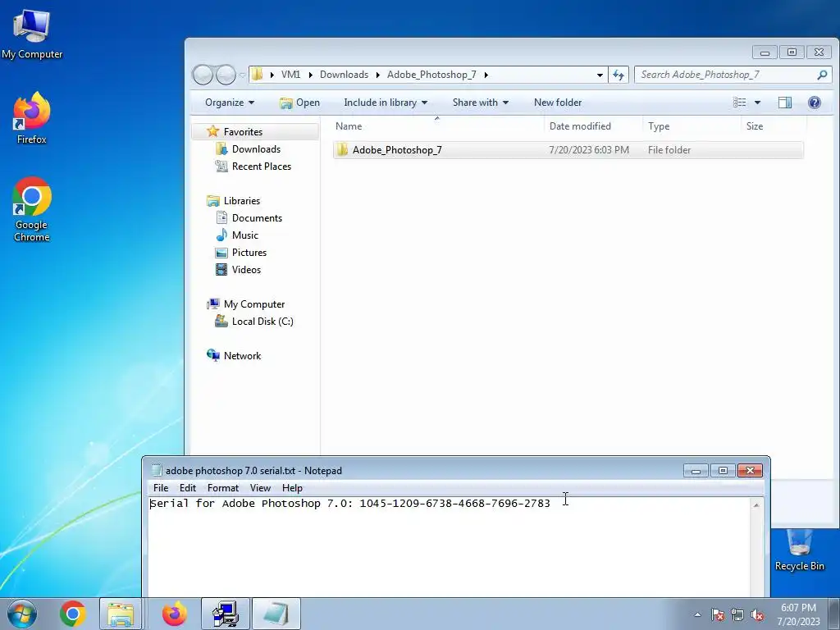
Task: Click the Windows Start orb
Action: pos(21,614)
